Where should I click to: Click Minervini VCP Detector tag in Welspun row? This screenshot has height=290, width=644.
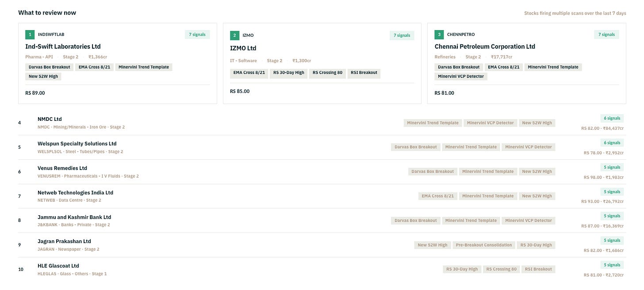pos(529,147)
